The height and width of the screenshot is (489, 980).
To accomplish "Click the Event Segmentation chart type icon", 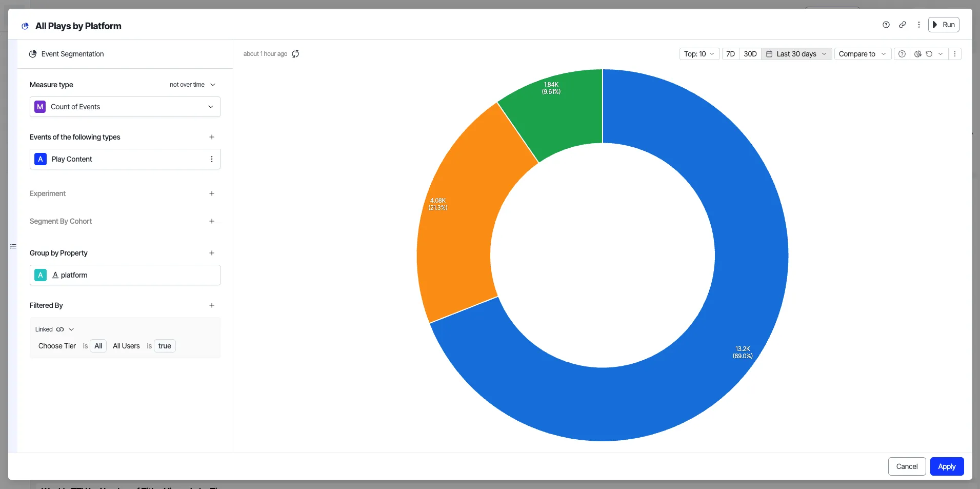I will point(33,54).
